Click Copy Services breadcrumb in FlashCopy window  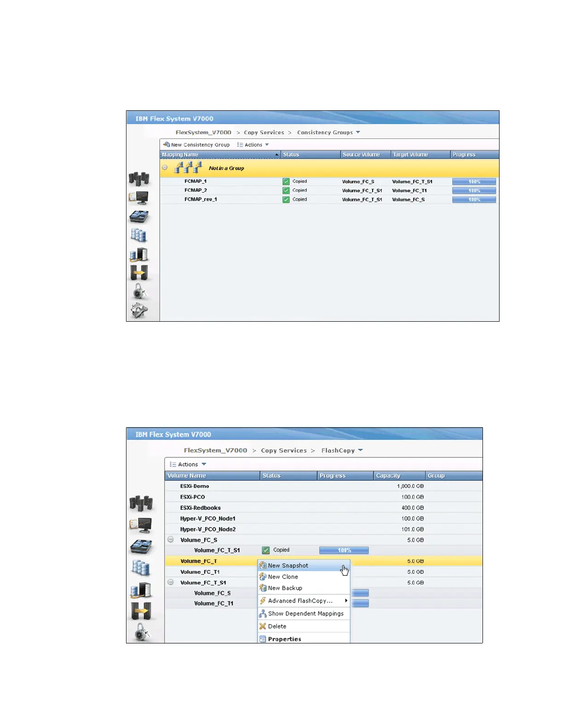click(x=284, y=450)
